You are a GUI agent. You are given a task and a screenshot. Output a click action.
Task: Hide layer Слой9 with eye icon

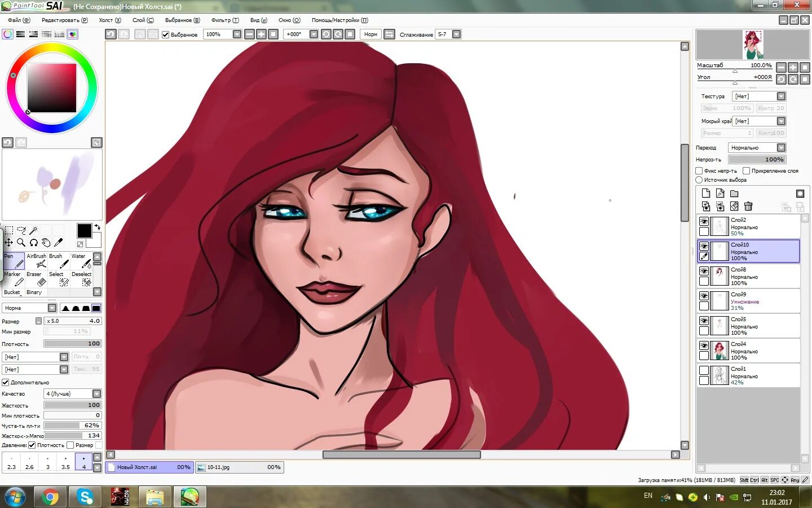[x=704, y=296]
